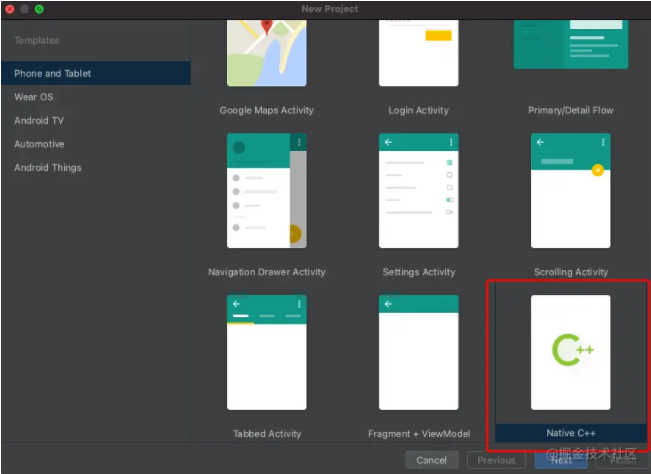
Task: Pick the Fragment + ViewModel template thumbnail
Action: (x=418, y=352)
